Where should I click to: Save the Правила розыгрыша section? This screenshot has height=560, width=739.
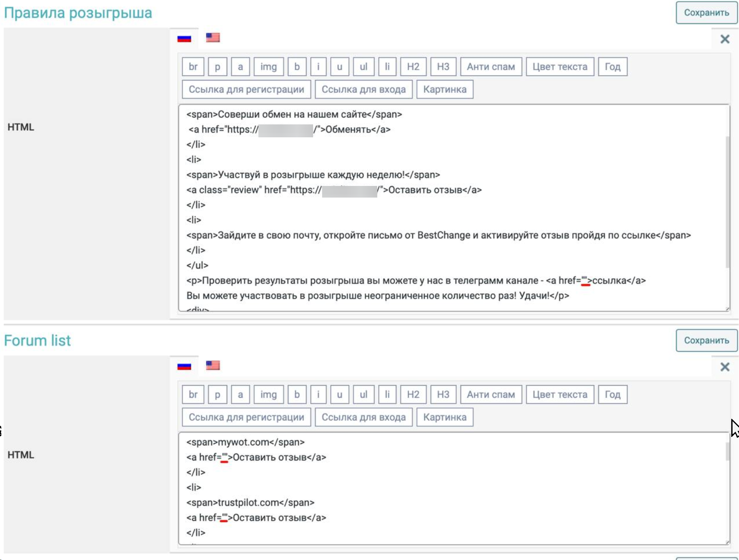tap(706, 13)
